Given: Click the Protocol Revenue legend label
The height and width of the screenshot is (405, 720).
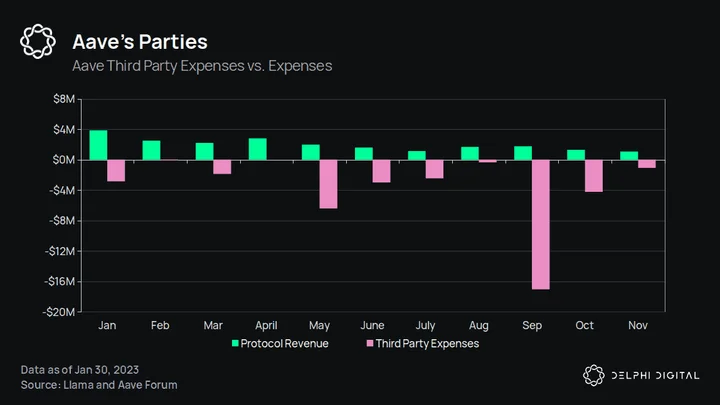Looking at the screenshot, I should click(284, 343).
